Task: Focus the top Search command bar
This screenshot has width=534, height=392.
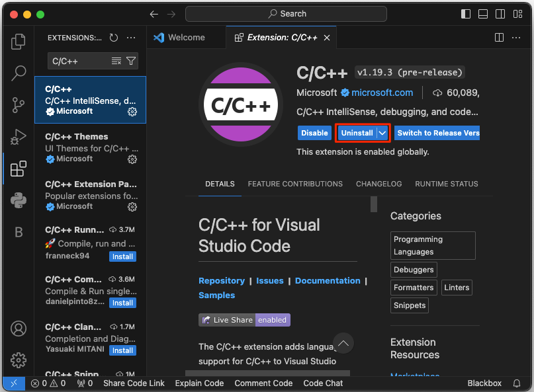Action: (x=286, y=14)
